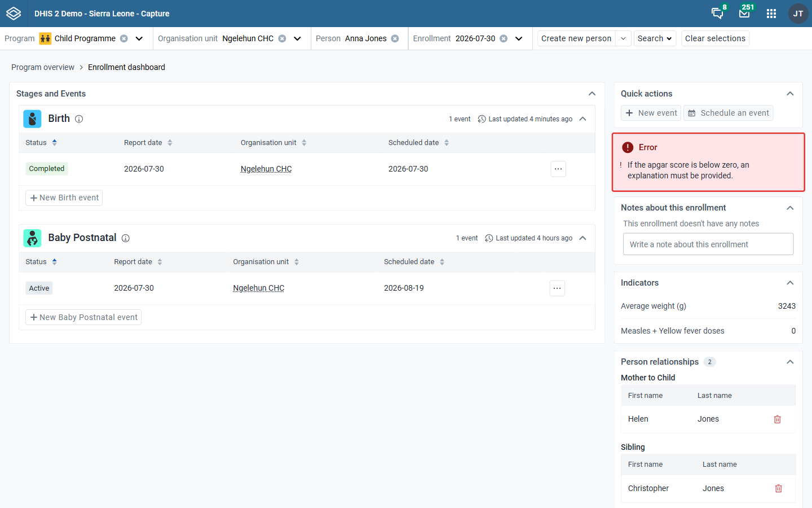Click New Baby Postnatal event button
Image resolution: width=812 pixels, height=508 pixels.
pos(83,317)
